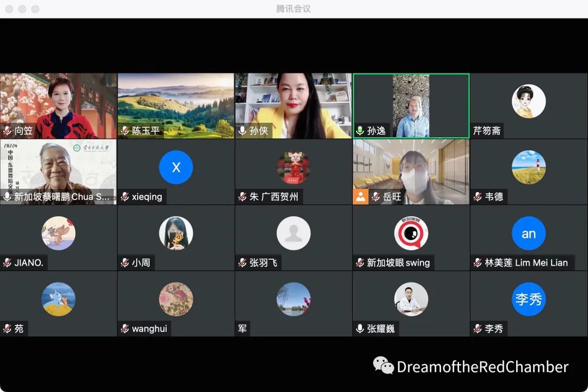Image resolution: width=588 pixels, height=392 pixels.
Task: Open 林美莲 Lim Mei Lian's participant tile
Action: [x=528, y=233]
